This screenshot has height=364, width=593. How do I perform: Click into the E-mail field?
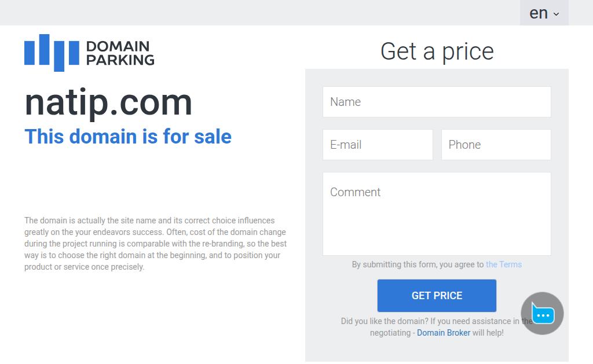coord(378,145)
